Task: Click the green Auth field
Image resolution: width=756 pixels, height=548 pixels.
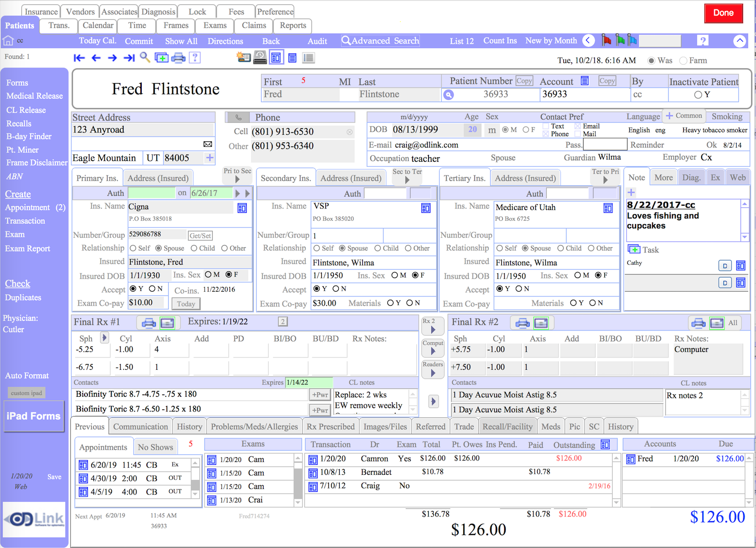Action: coord(151,193)
